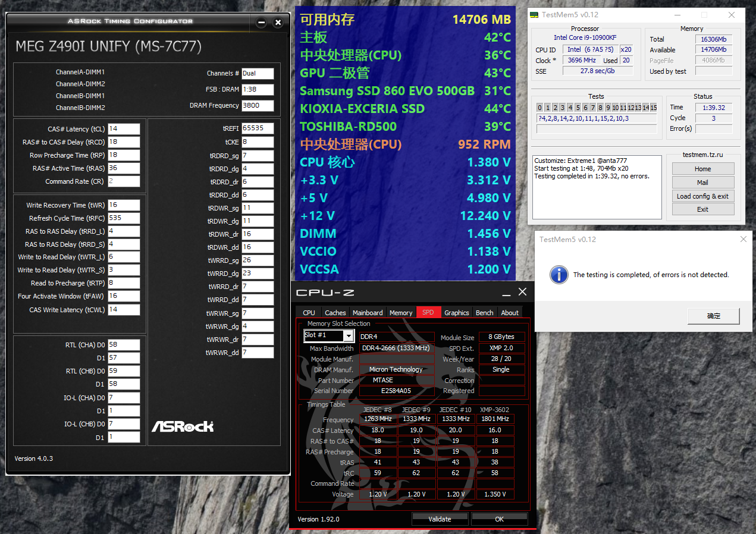756x534 pixels.
Task: Close the CPU-Z window
Action: click(522, 291)
